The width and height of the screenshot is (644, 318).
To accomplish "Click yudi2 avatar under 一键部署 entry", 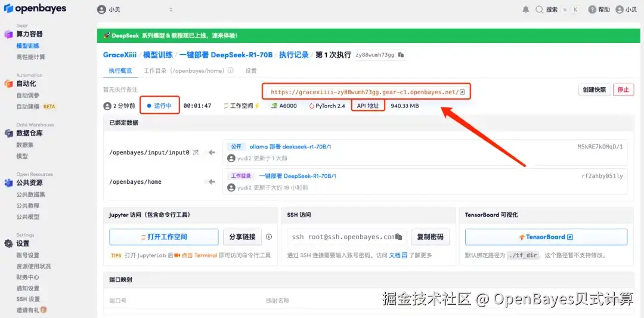I will tap(231, 187).
